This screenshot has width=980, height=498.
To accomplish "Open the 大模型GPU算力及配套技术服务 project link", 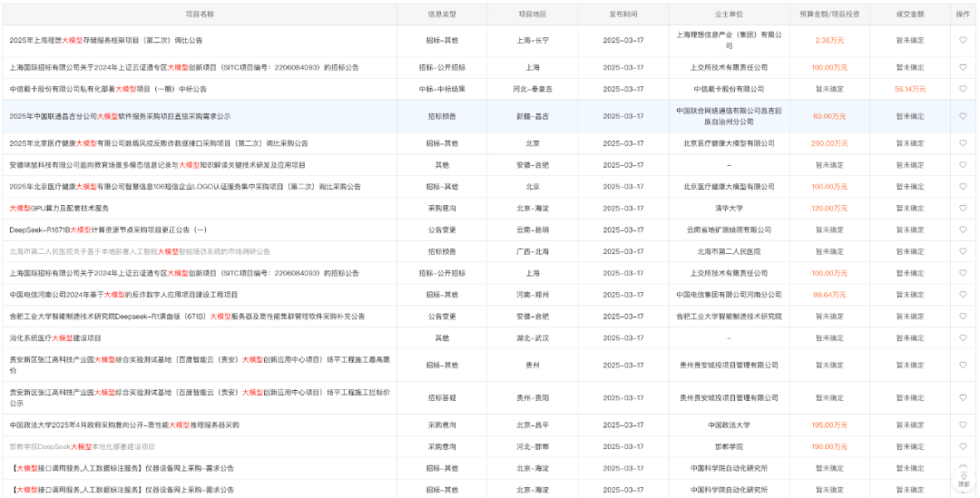I will (59, 208).
